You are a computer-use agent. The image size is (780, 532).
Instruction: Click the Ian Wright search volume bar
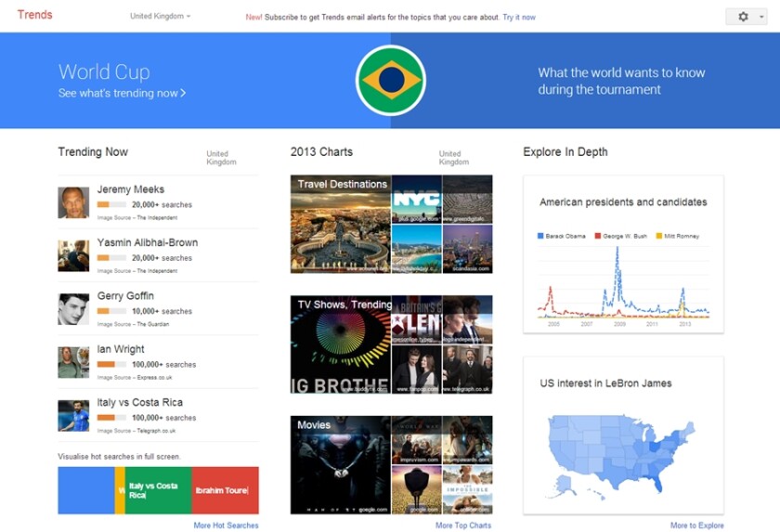pyautogui.click(x=111, y=365)
